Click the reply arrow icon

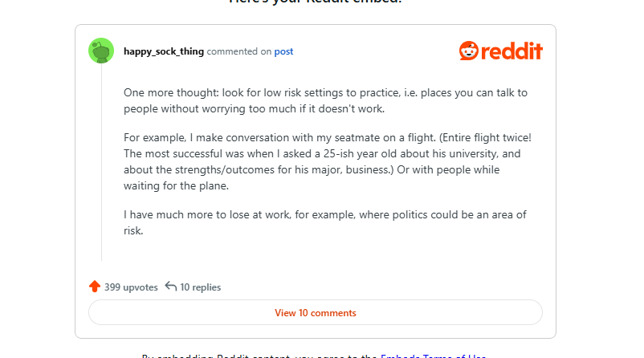(170, 287)
